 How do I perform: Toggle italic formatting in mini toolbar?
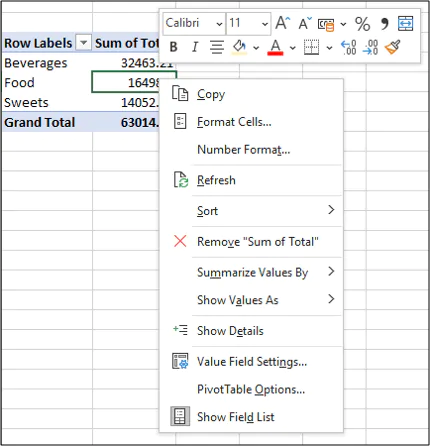click(x=195, y=47)
